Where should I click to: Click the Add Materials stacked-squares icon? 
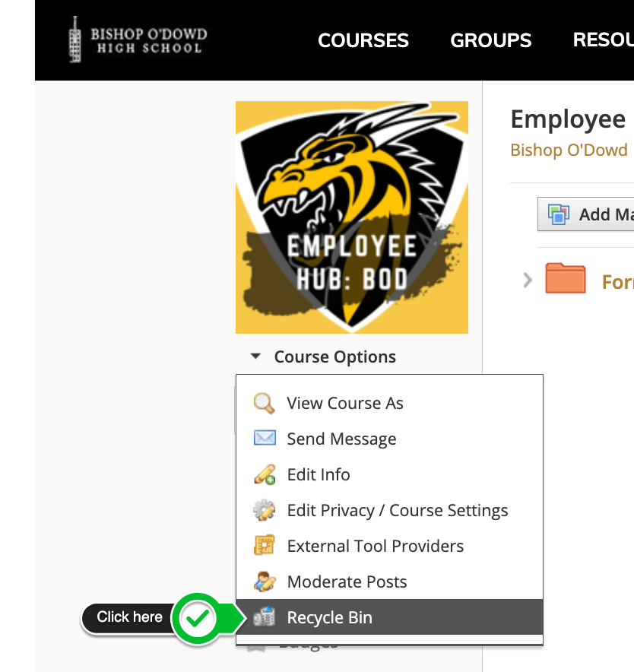pyautogui.click(x=558, y=214)
